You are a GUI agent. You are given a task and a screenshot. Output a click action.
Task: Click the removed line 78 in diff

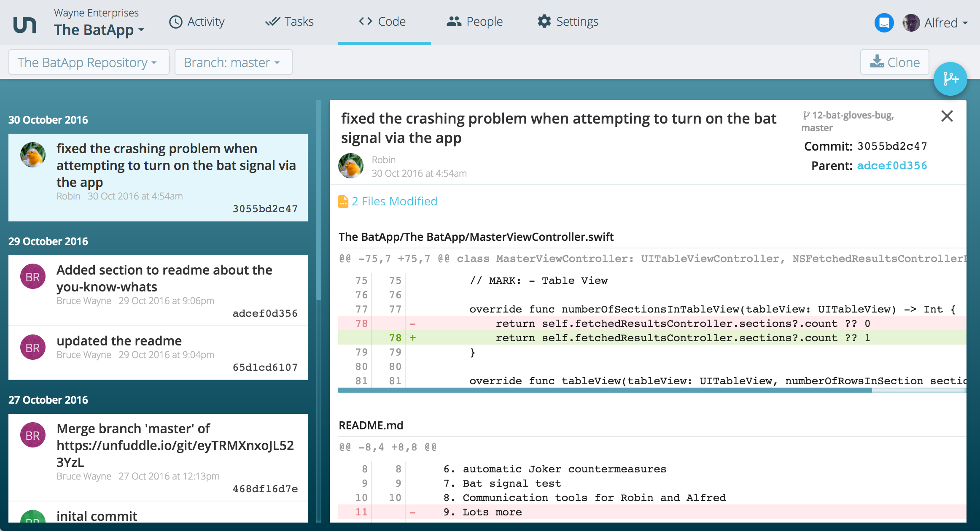[x=652, y=323]
